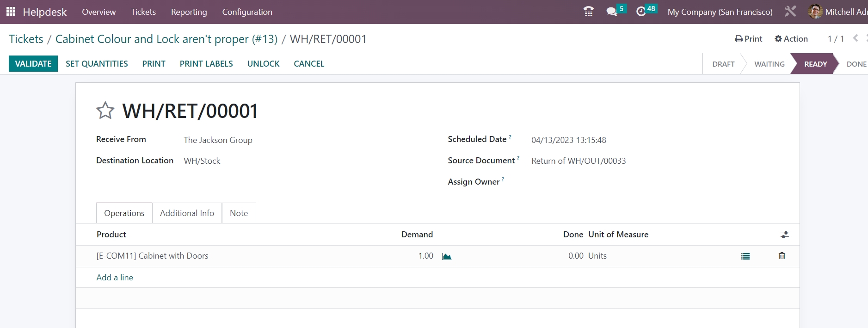Click the Validate button
Viewport: 868px width, 328px height.
coord(33,64)
